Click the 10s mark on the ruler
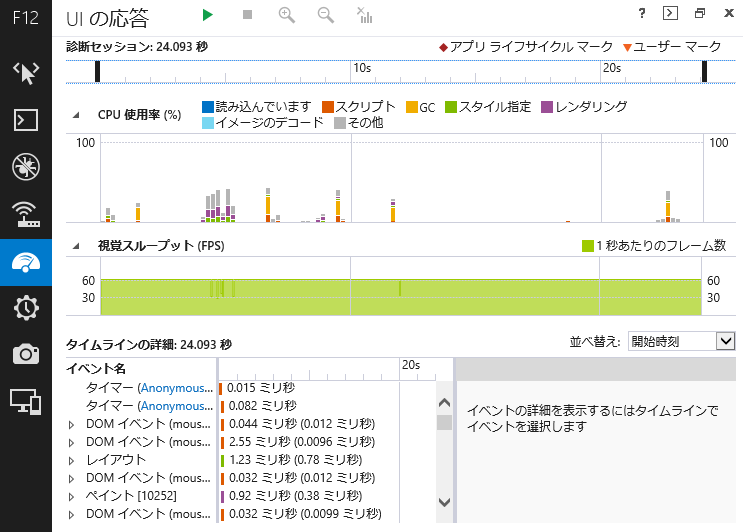The height and width of the screenshot is (532, 743). coord(362,68)
